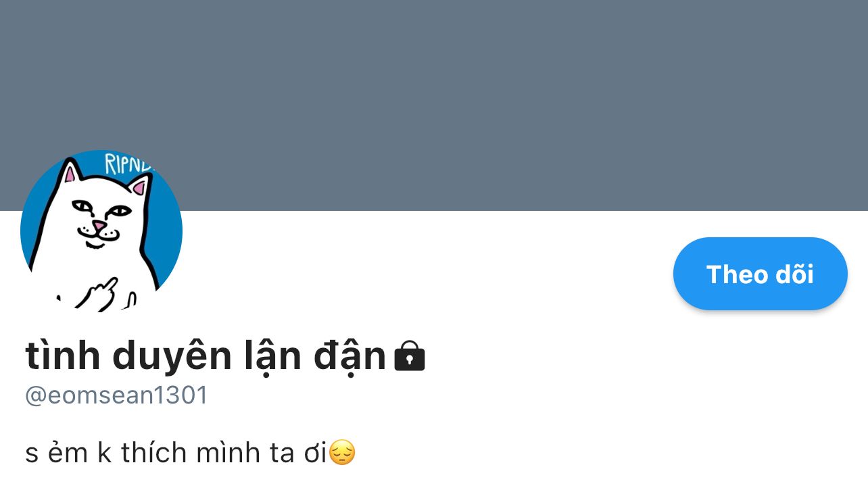Viewport: 868px width, 490px height.
Task: Click the cat's hand gesture in avatar
Action: pos(101,293)
